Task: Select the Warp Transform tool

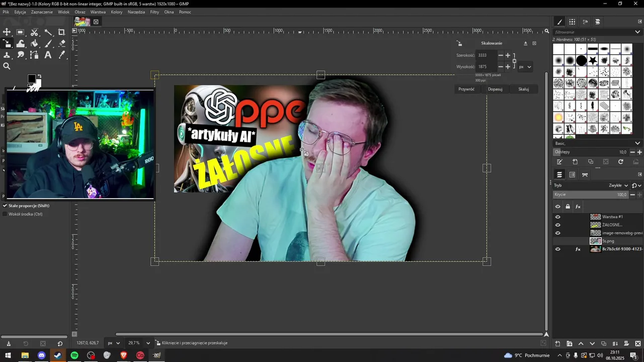Action: 21,44
